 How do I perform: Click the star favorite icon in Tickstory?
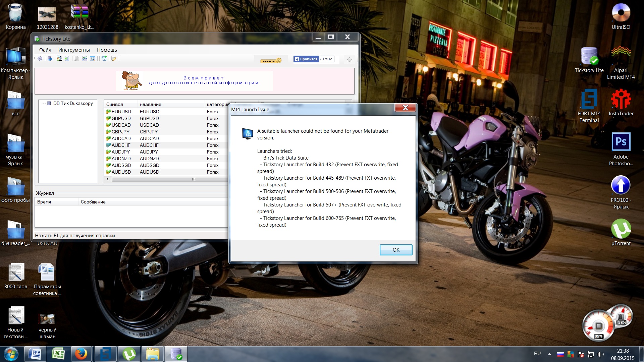tap(349, 60)
